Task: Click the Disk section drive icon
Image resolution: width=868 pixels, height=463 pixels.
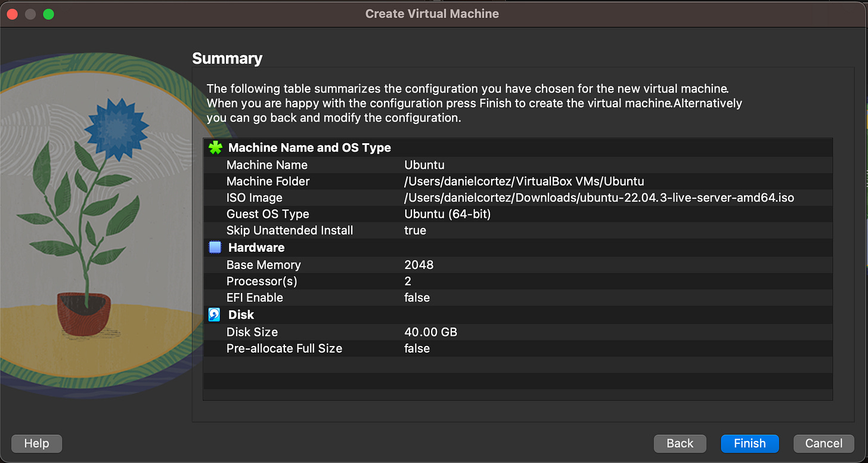Action: click(x=215, y=314)
